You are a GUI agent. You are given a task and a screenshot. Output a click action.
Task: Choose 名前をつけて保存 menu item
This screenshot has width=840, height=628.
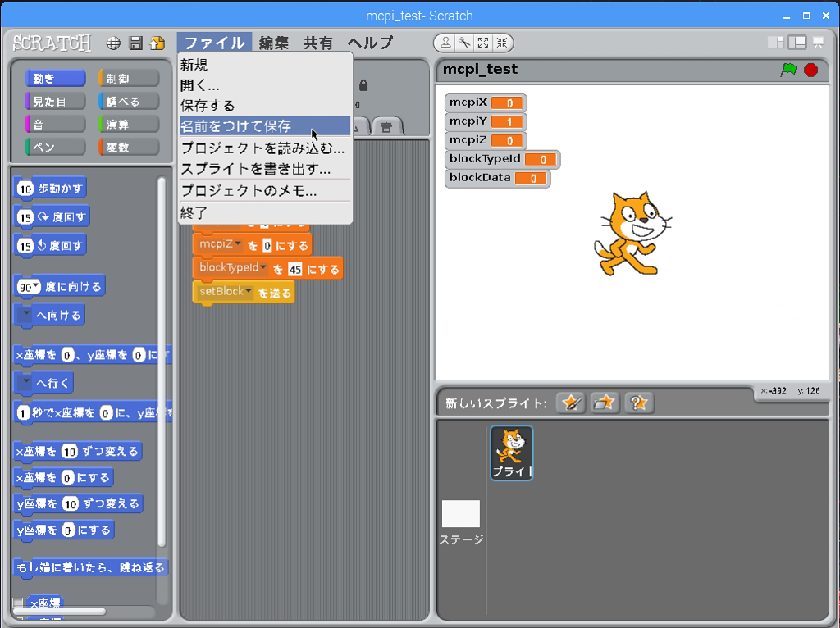click(x=265, y=126)
